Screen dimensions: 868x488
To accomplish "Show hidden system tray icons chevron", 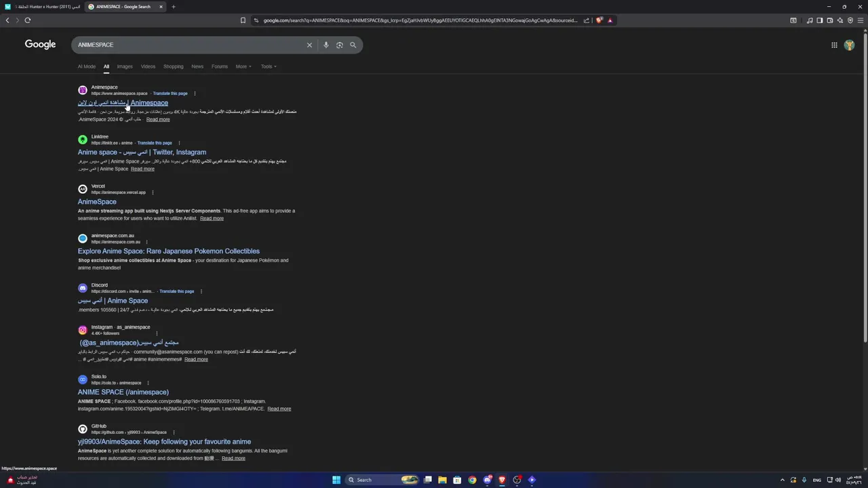I will (782, 480).
